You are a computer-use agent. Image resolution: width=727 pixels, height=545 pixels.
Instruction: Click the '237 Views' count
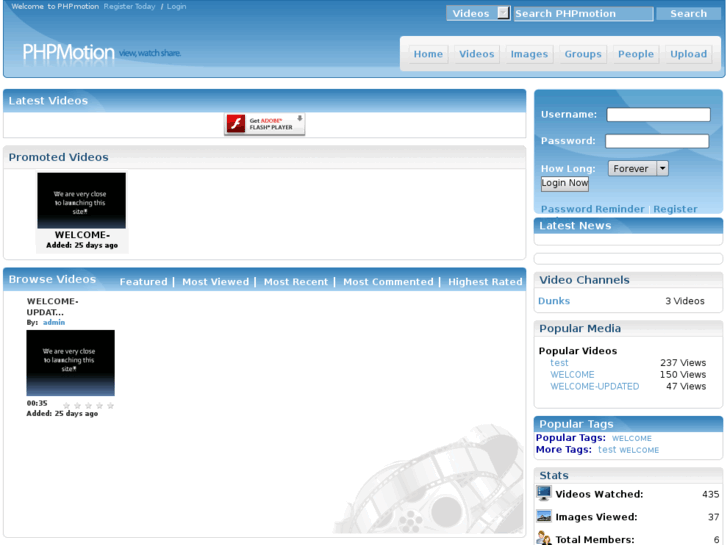tap(683, 363)
